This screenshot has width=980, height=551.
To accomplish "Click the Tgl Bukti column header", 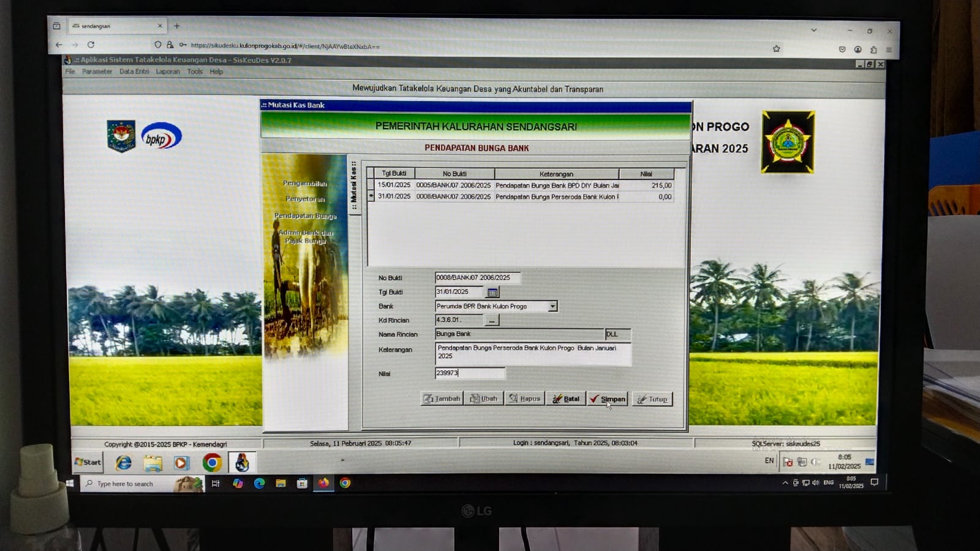I will [x=394, y=173].
